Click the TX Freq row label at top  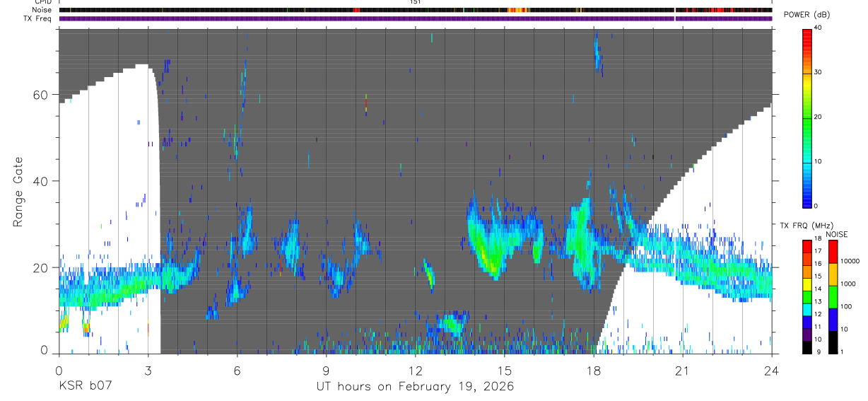tap(38, 18)
